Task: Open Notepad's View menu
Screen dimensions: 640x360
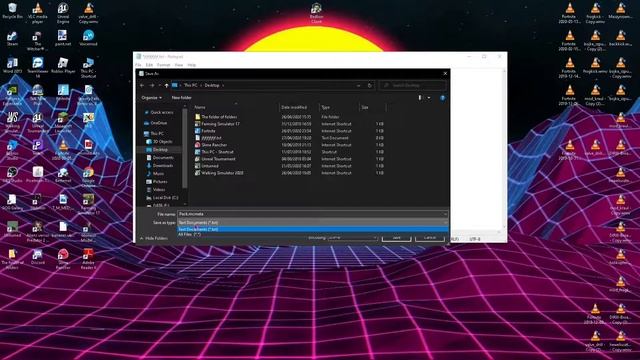Action: point(179,65)
